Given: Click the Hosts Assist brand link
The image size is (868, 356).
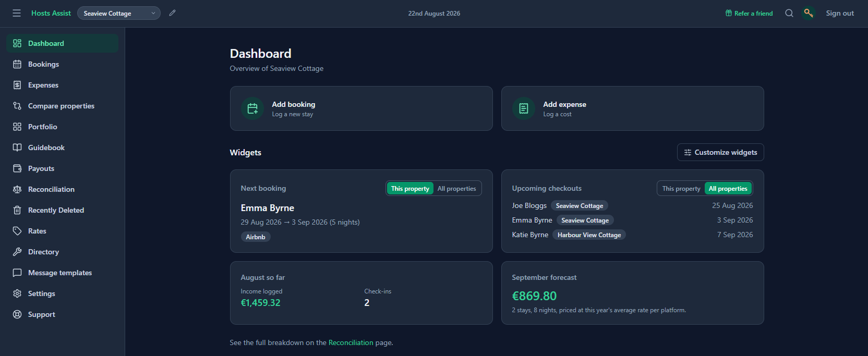Looking at the screenshot, I should pyautogui.click(x=51, y=13).
